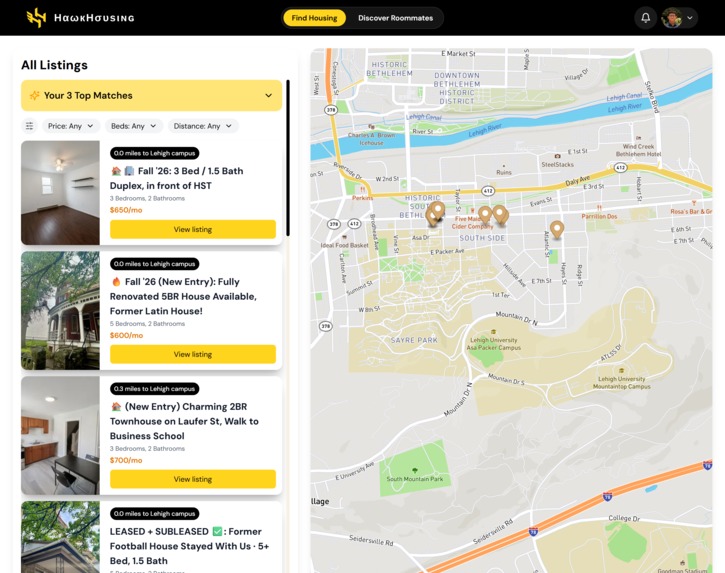Click the Route 412 shield near Daly Ave

click(620, 167)
